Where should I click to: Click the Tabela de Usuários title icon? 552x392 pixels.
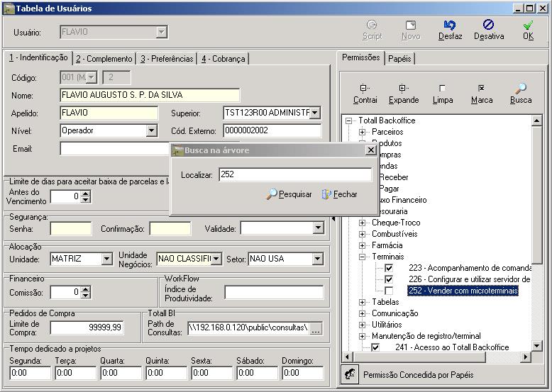[9, 9]
